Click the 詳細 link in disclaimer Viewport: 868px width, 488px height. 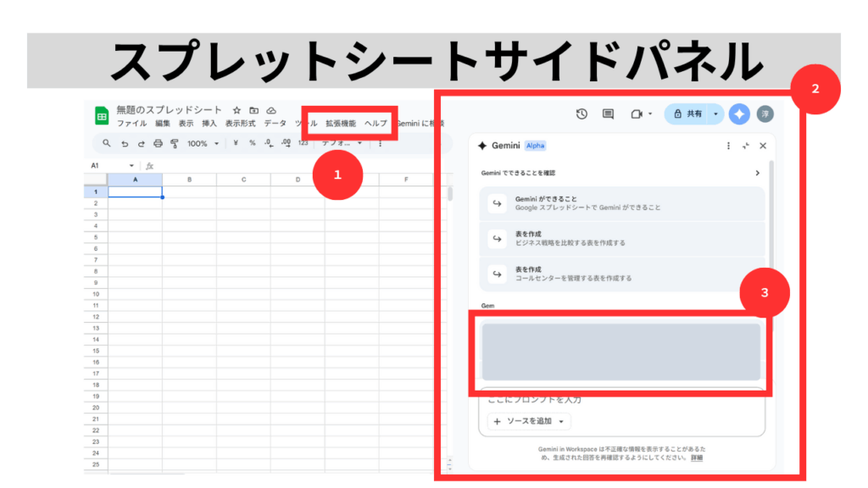coord(696,457)
